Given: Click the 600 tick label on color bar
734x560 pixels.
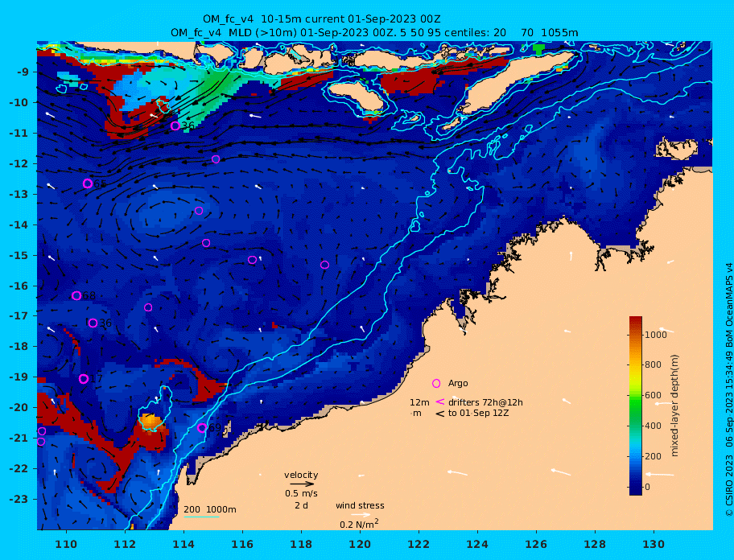Looking at the screenshot, I should pos(653,395).
